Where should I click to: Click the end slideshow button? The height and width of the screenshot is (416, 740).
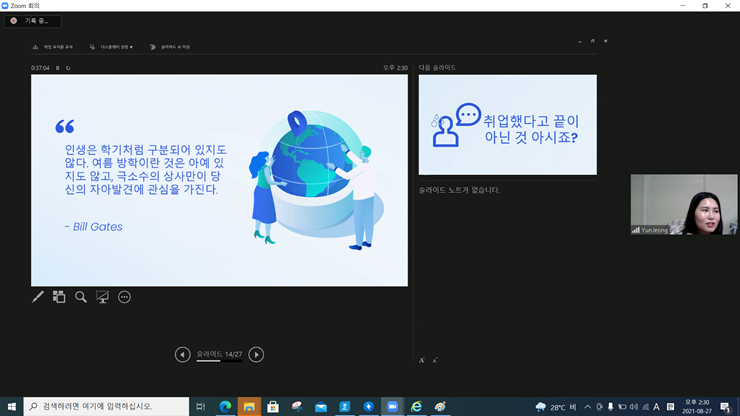169,47
